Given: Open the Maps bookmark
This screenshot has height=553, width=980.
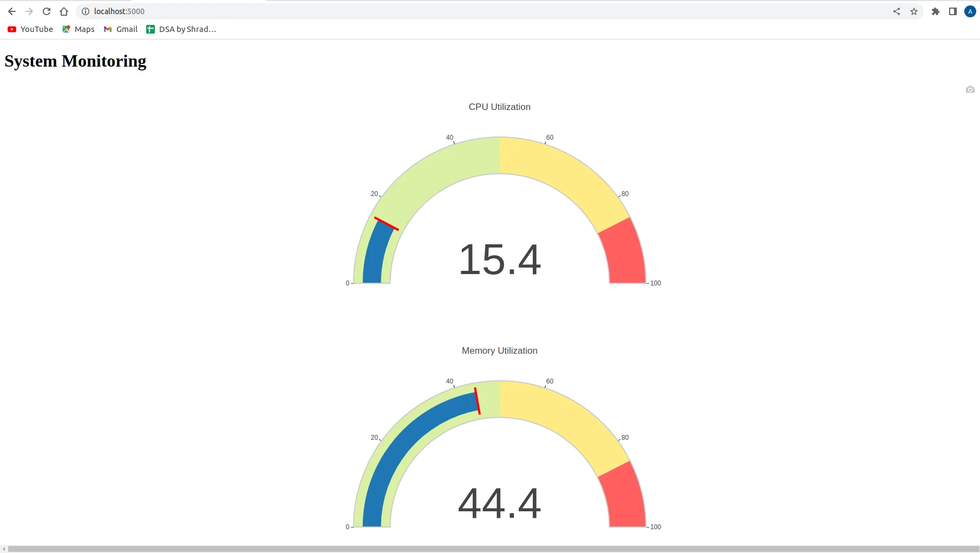Looking at the screenshot, I should point(79,29).
